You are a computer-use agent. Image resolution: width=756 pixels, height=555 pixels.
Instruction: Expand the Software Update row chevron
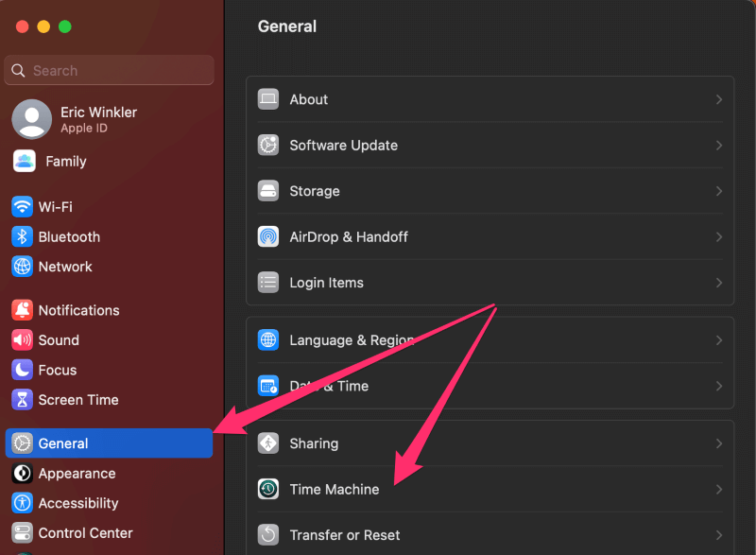(x=719, y=146)
